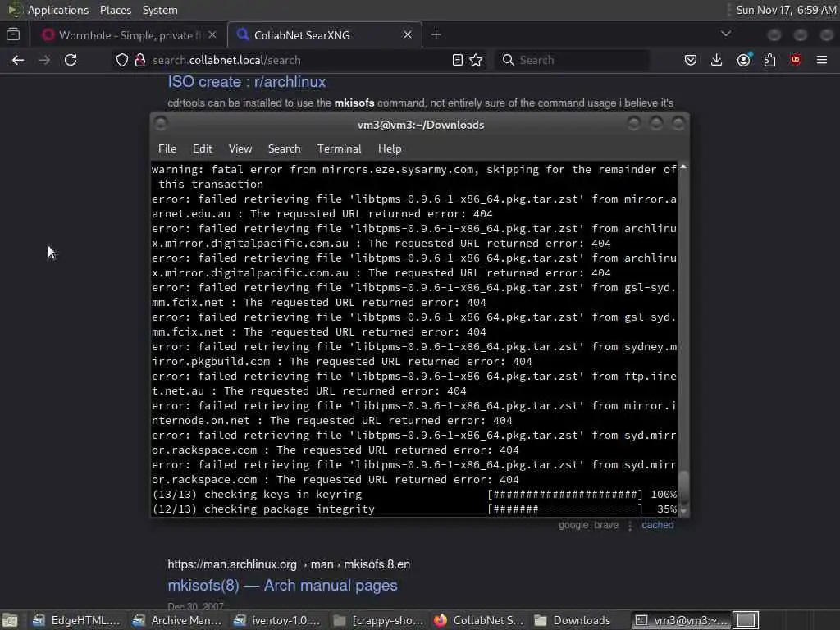Toggle reader view icon in address bar
Image resolution: width=840 pixels, height=630 pixels.
(x=457, y=60)
